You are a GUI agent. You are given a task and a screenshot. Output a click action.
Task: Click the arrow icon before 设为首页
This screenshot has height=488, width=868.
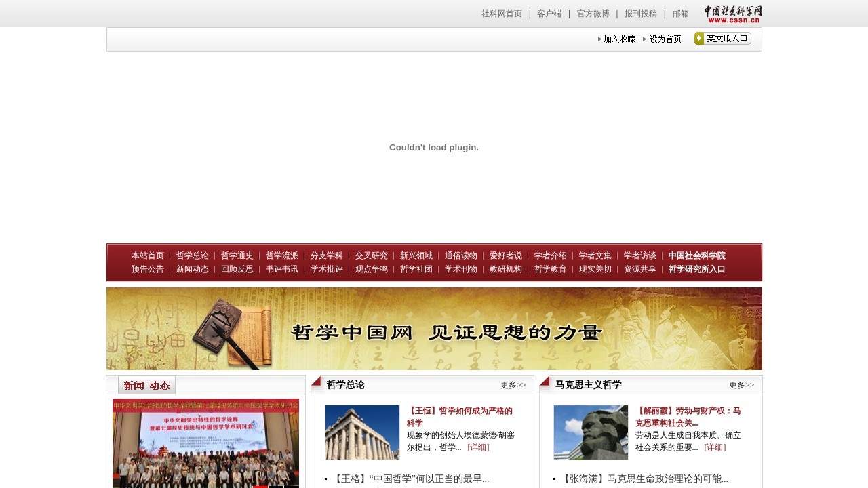click(644, 39)
